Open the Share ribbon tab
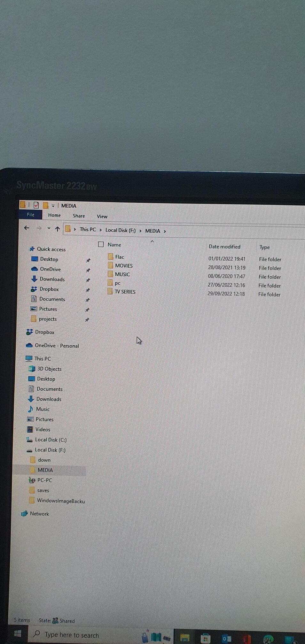This screenshot has height=644, width=305. click(79, 216)
